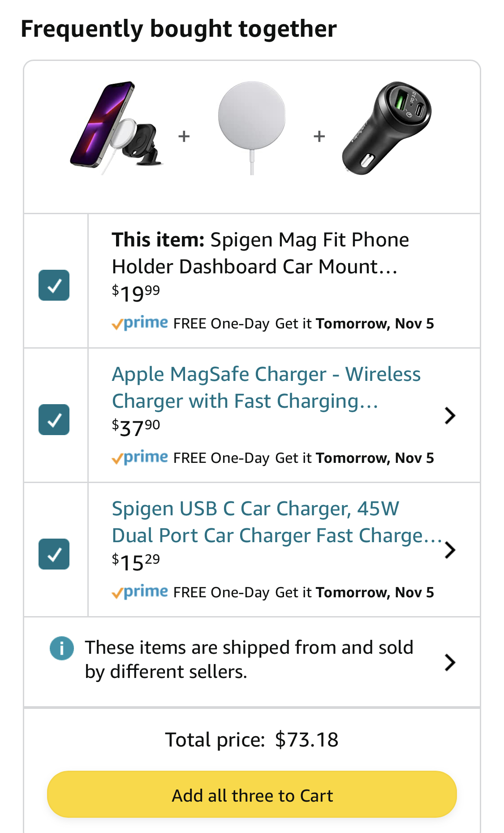504x833 pixels.
Task: Click the prime logo under MagSafe Charger
Action: tap(140, 458)
